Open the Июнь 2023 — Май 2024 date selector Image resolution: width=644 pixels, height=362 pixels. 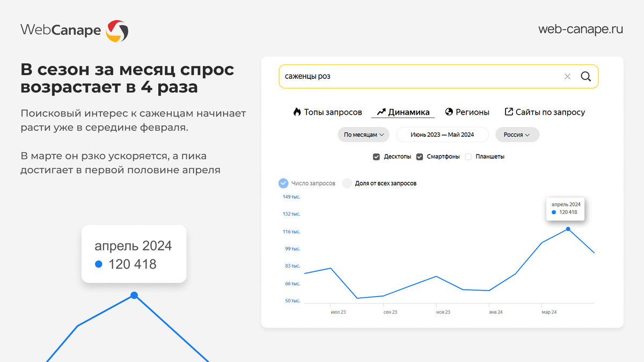pyautogui.click(x=442, y=135)
